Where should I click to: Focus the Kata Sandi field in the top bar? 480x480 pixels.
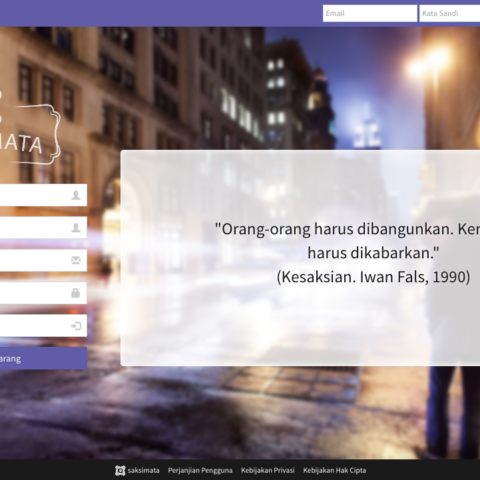point(450,13)
